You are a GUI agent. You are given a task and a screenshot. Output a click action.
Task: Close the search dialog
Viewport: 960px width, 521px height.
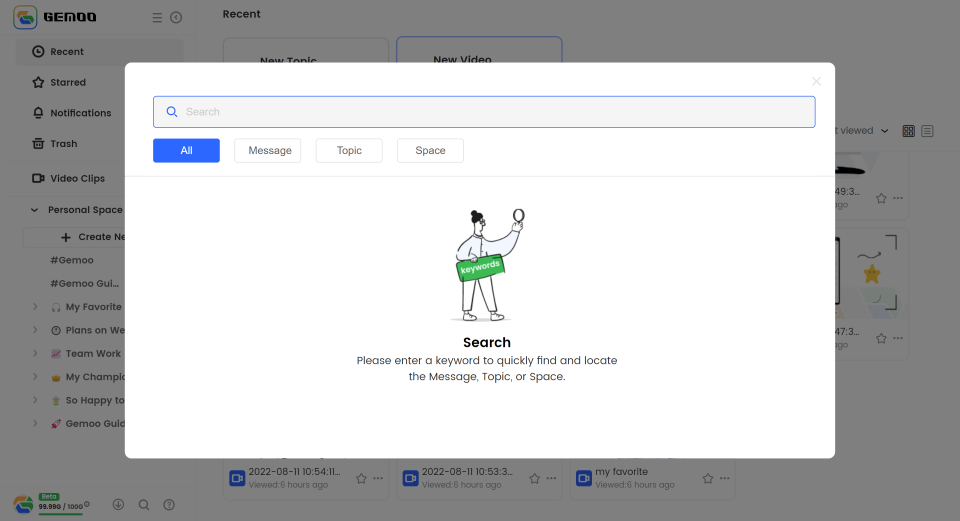point(816,81)
